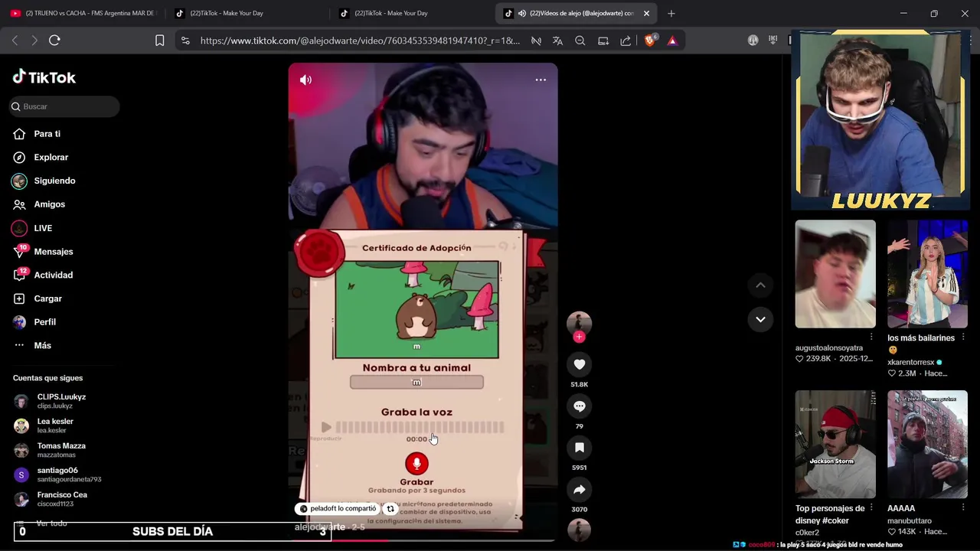The height and width of the screenshot is (551, 980).
Task: Open the translate page icon
Action: (x=557, y=41)
